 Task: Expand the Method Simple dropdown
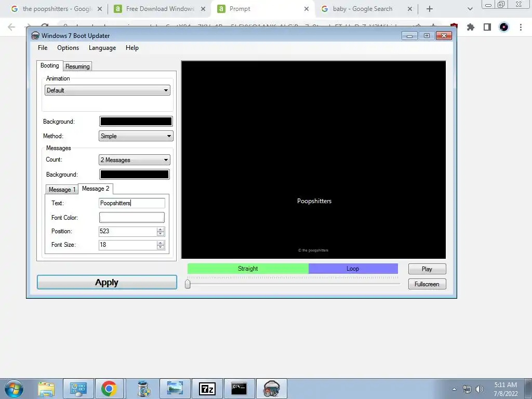[x=136, y=136]
